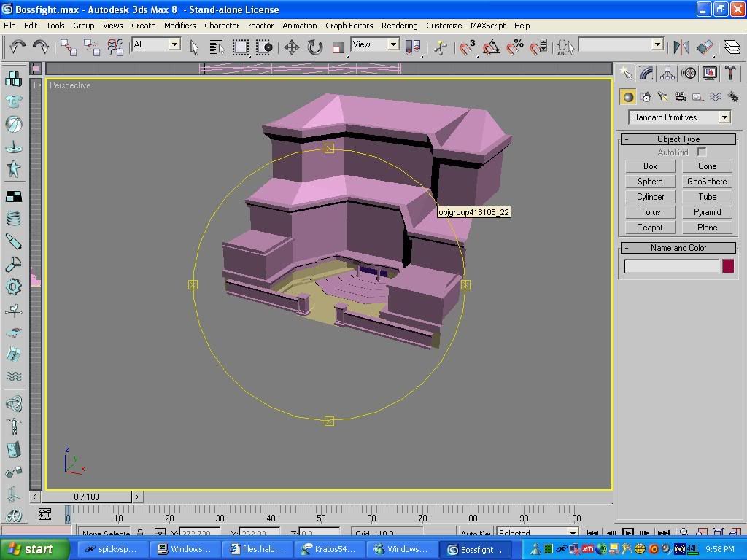747x560 pixels.
Task: Toggle Window/Crossing selection mode
Action: click(x=263, y=47)
